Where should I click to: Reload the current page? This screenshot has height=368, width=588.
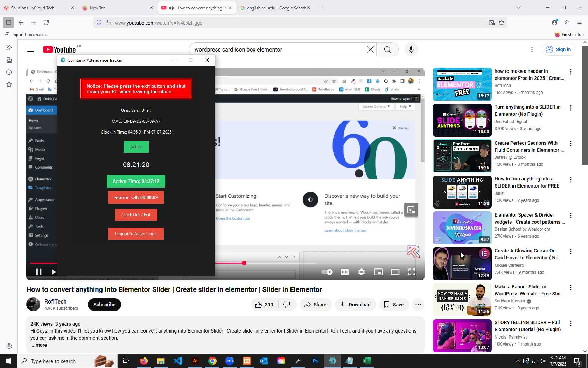[46, 22]
